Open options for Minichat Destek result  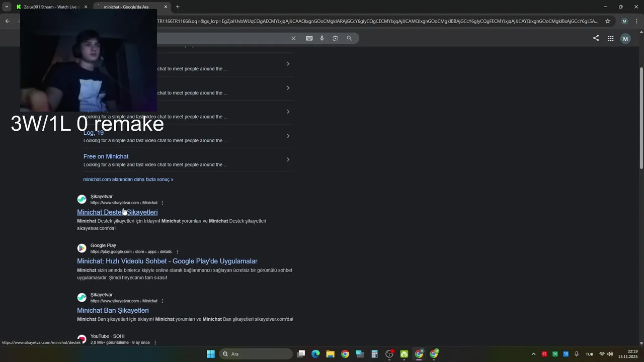(162, 203)
